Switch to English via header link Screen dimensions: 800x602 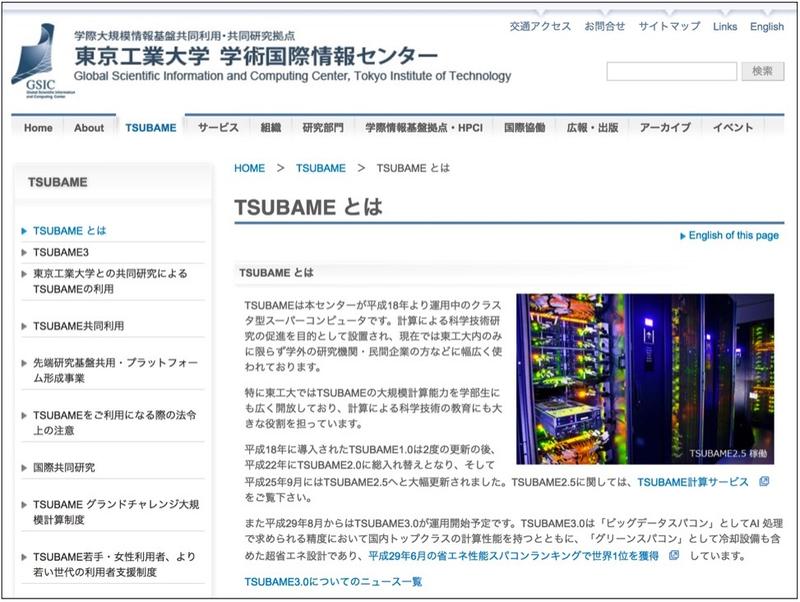coord(767,27)
